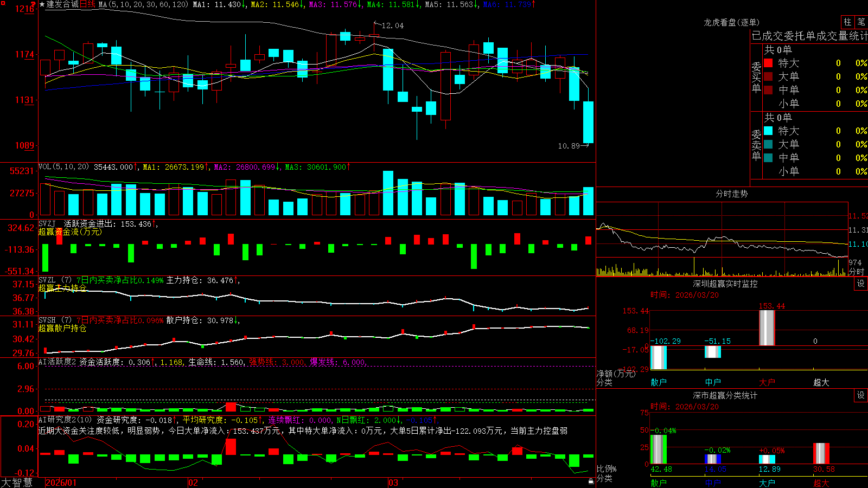Image resolution: width=868 pixels, height=488 pixels.
Task: Click the 超赢主力持仓 label
Action: 62,288
